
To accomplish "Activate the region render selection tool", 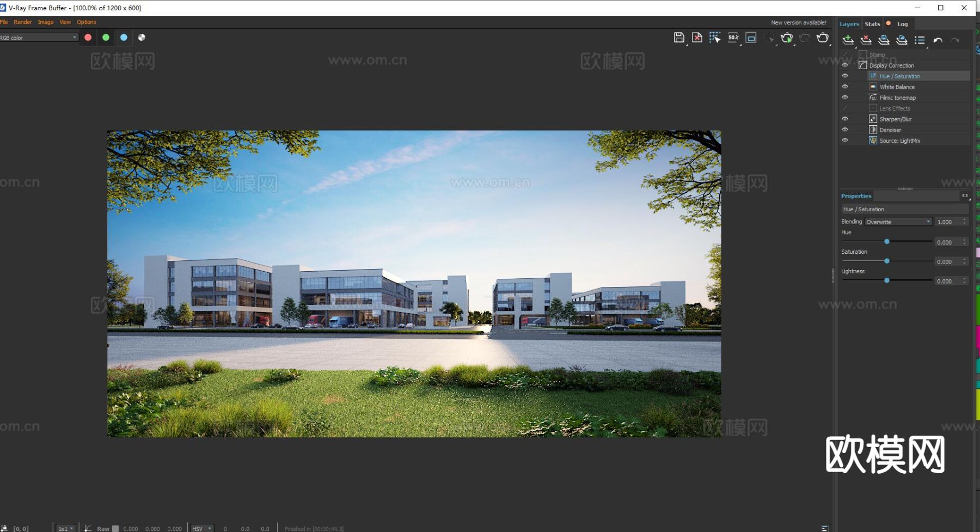I will (x=715, y=38).
